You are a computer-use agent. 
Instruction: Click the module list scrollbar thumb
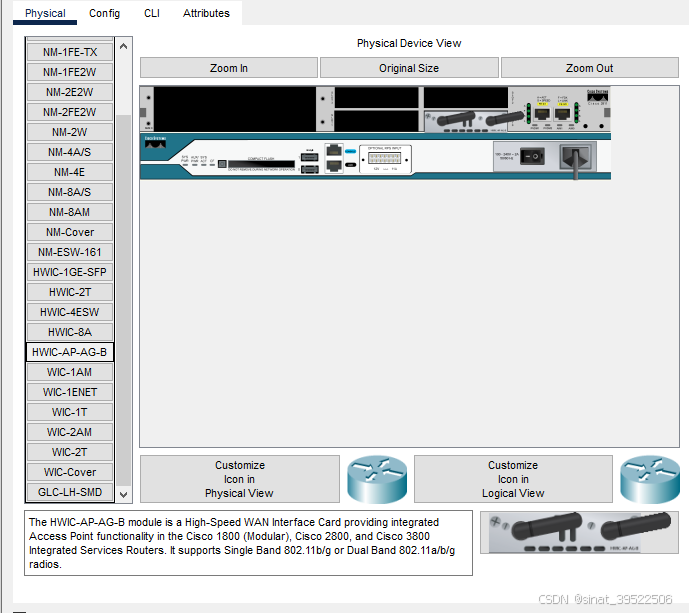pyautogui.click(x=123, y=301)
